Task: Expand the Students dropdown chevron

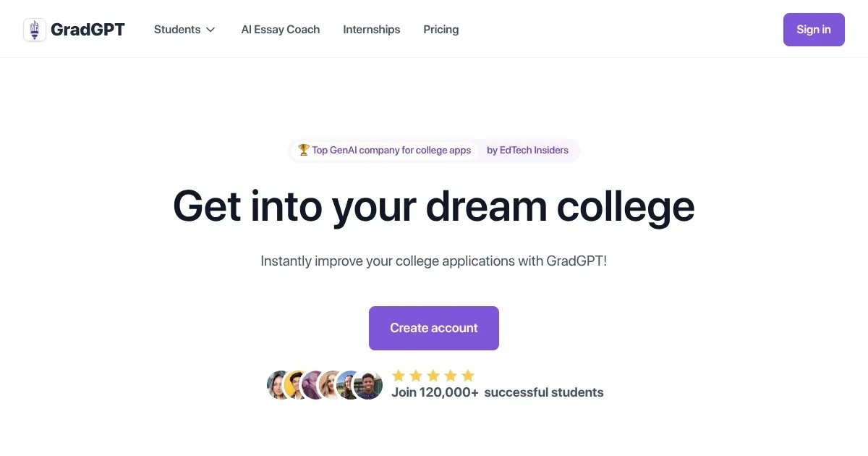Action: pyautogui.click(x=210, y=30)
